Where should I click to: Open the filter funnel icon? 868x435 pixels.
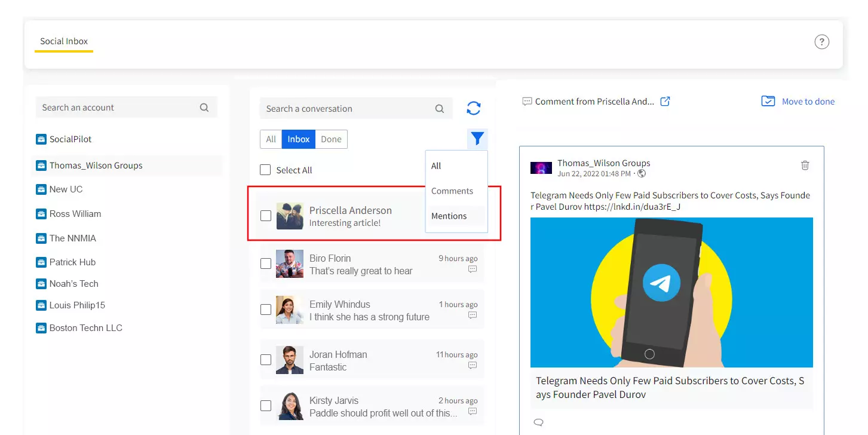pos(477,138)
